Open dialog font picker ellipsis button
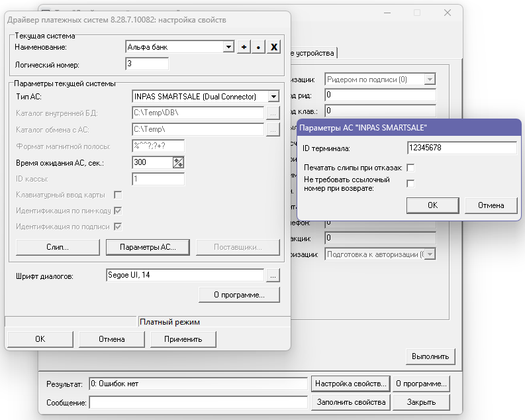 tap(273, 276)
